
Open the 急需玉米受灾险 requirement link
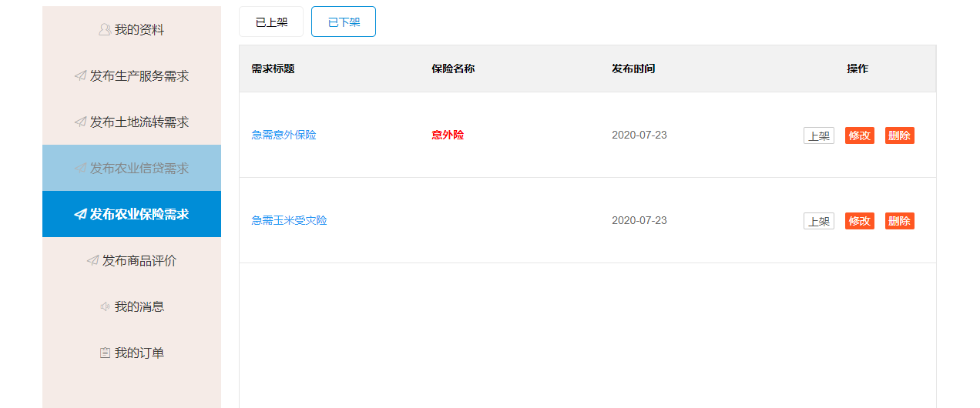point(289,221)
